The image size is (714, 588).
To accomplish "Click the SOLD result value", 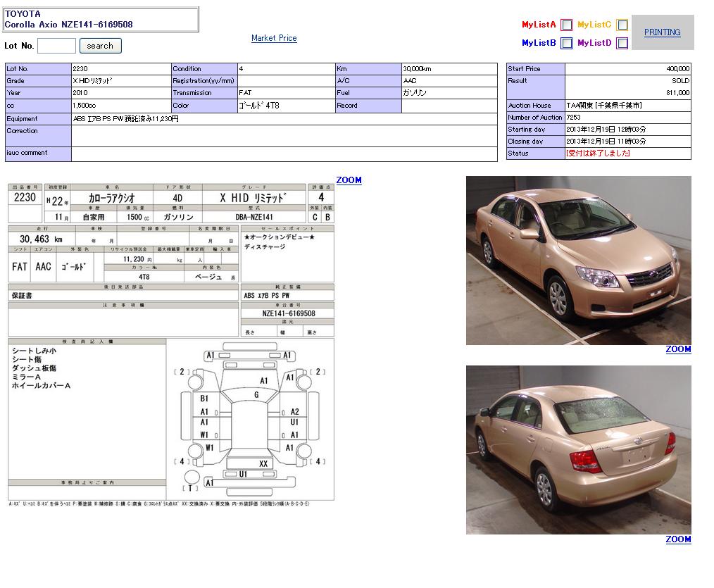I will (680, 81).
